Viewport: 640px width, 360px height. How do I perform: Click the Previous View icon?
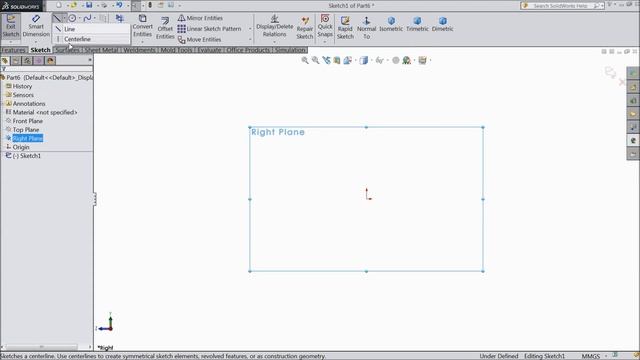tap(326, 60)
